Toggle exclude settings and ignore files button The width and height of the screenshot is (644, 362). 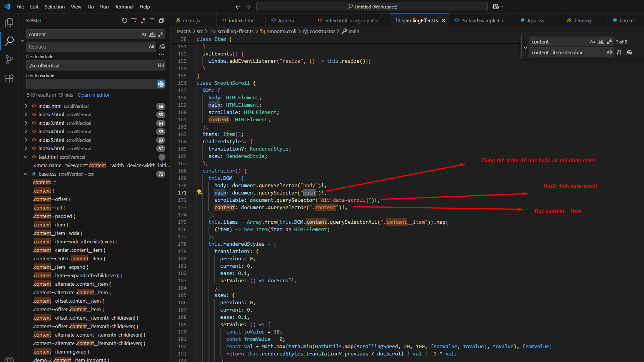pyautogui.click(x=161, y=84)
